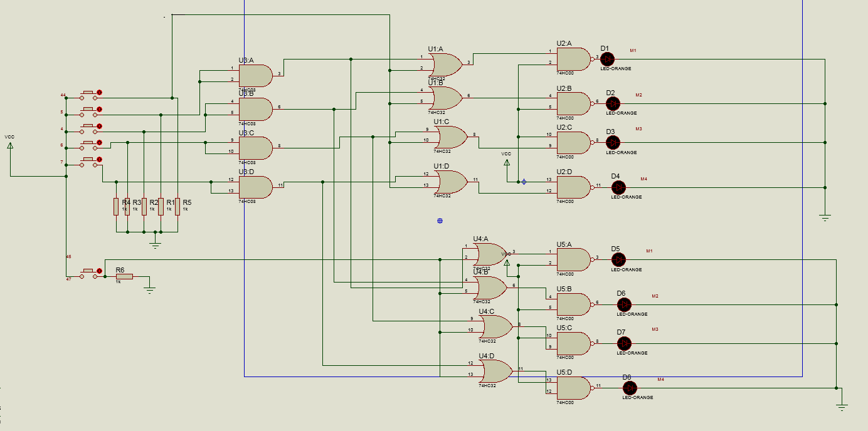Viewport: 868px width, 431px height.
Task: Select the U3:A AND gate
Action: [255, 76]
